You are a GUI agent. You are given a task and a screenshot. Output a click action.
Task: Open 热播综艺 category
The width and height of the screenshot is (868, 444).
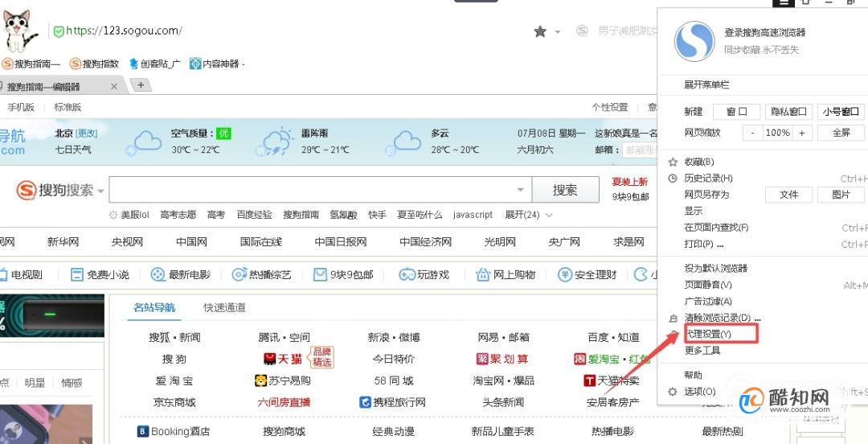point(261,274)
